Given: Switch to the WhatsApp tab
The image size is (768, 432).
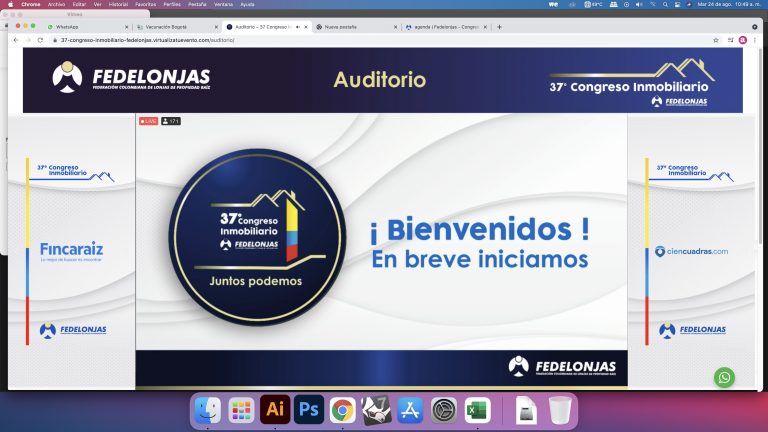Looking at the screenshot, I should pos(86,27).
